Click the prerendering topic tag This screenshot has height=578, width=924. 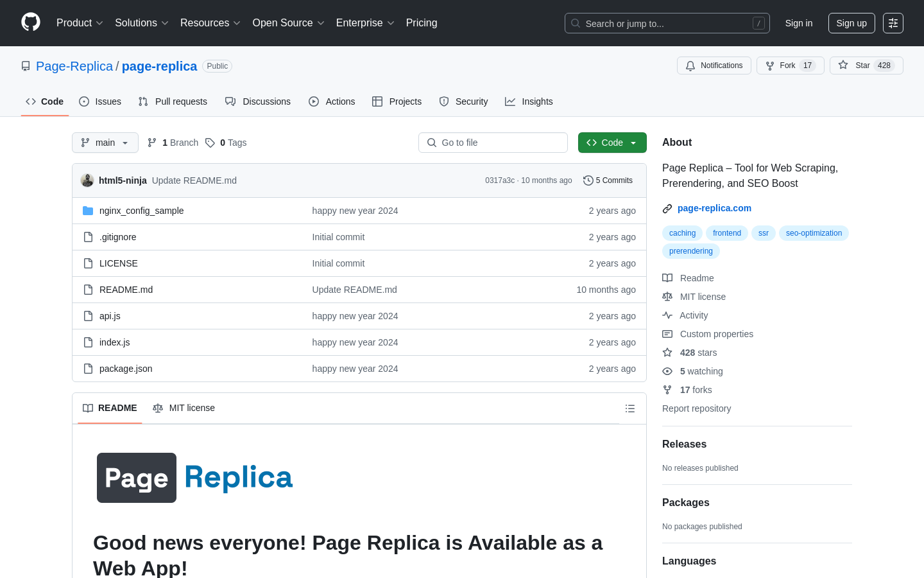pos(690,251)
